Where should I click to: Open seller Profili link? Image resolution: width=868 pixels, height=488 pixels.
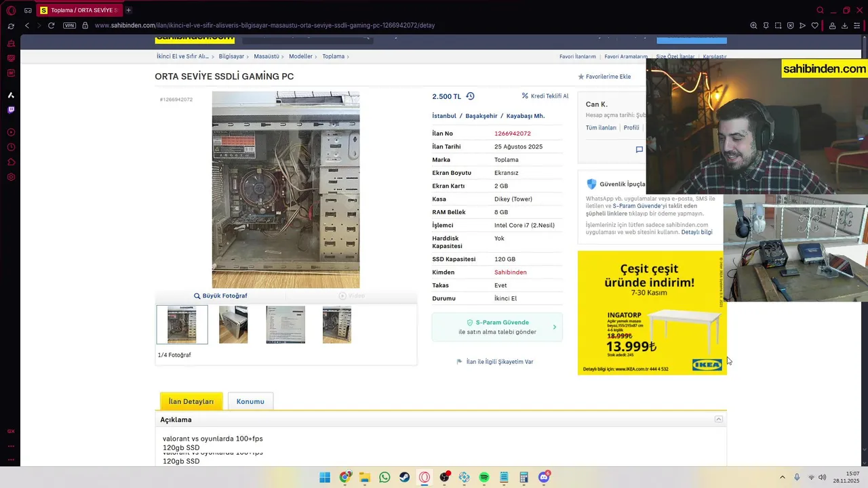click(631, 127)
